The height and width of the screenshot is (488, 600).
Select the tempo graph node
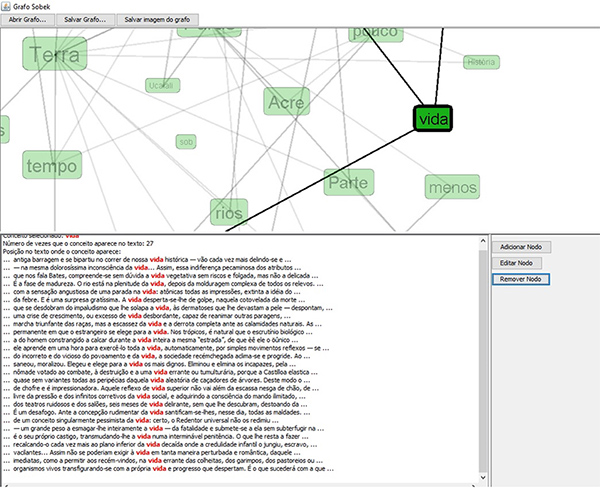coord(52,165)
